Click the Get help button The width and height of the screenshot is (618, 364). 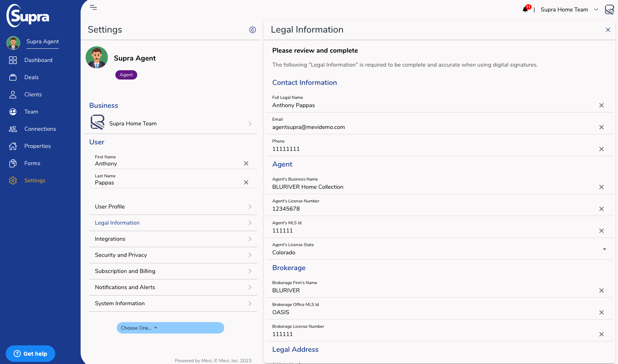pyautogui.click(x=30, y=354)
